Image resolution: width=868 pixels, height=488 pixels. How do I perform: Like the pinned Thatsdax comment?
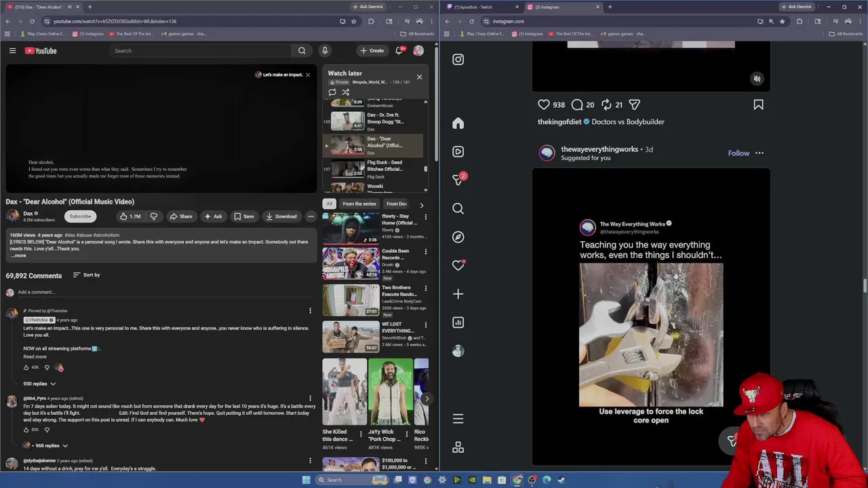click(26, 367)
